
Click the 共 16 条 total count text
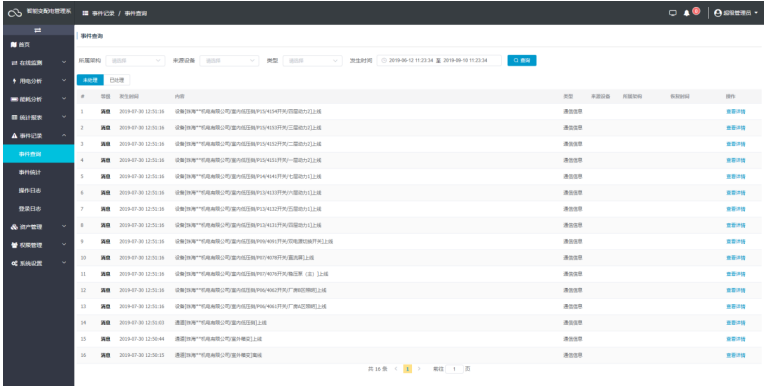pos(378,369)
